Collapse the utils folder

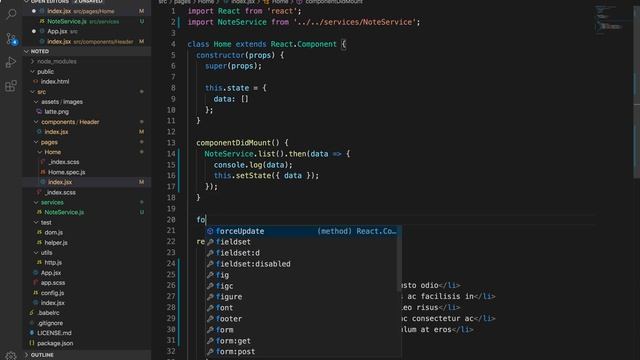coord(47,253)
